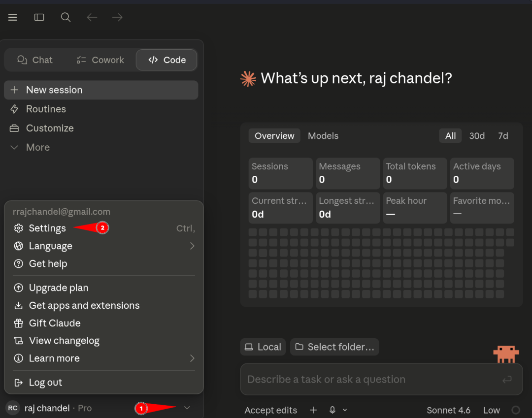Screen dimensions: 532x418
Task: Click the Peak hour stat card
Action: [x=415, y=208]
